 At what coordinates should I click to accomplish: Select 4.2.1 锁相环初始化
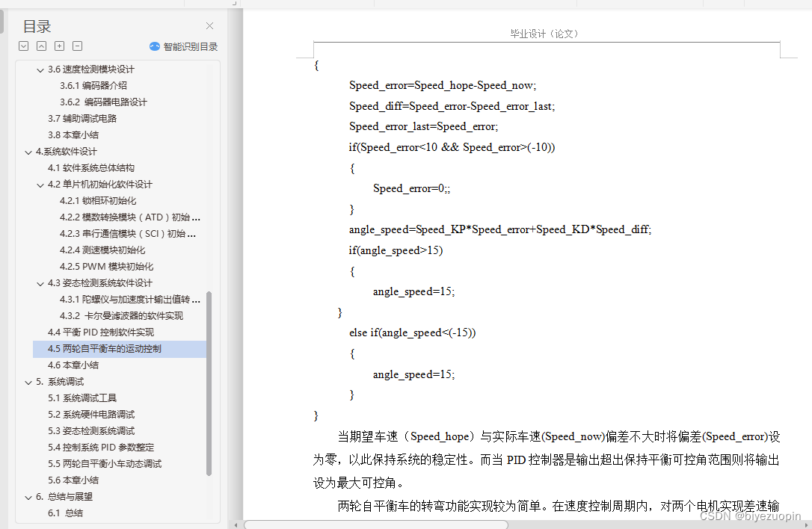pyautogui.click(x=98, y=201)
